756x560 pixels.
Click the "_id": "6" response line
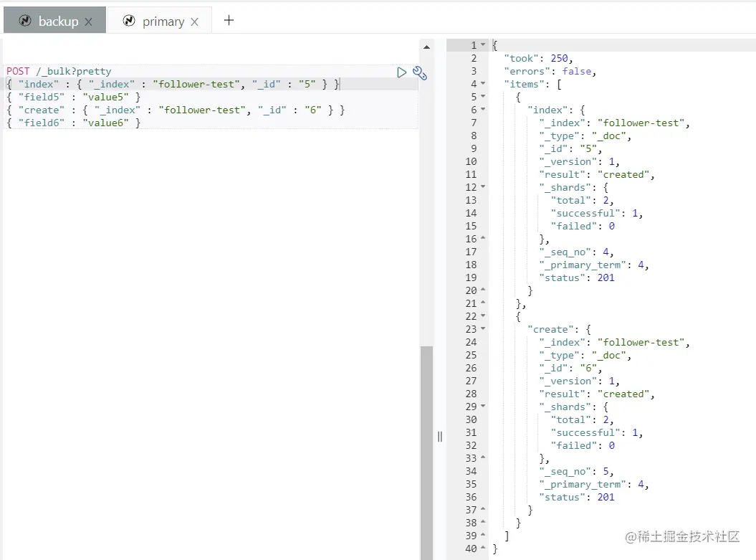[x=570, y=368]
